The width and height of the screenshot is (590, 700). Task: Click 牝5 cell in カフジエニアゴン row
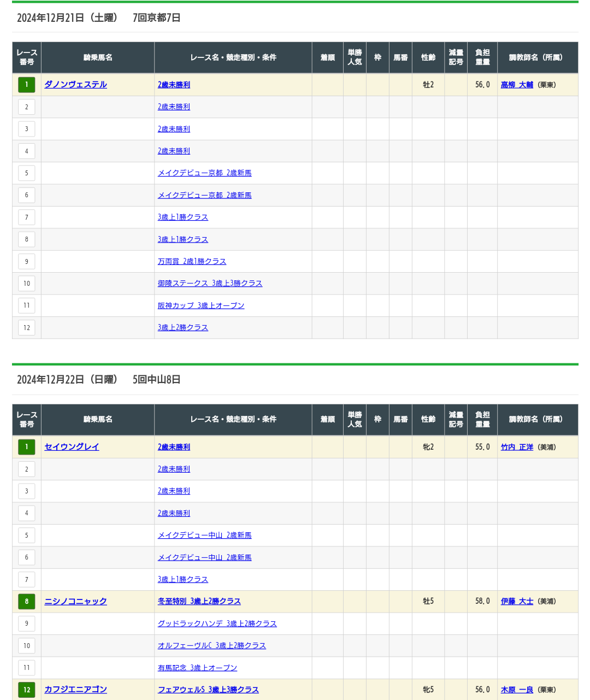[x=428, y=690]
